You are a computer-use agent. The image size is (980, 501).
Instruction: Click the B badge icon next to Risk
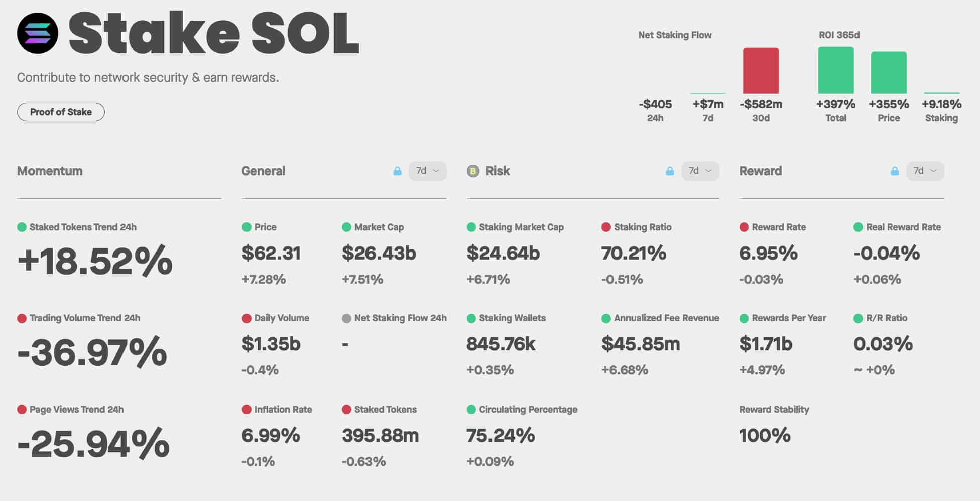pos(472,171)
